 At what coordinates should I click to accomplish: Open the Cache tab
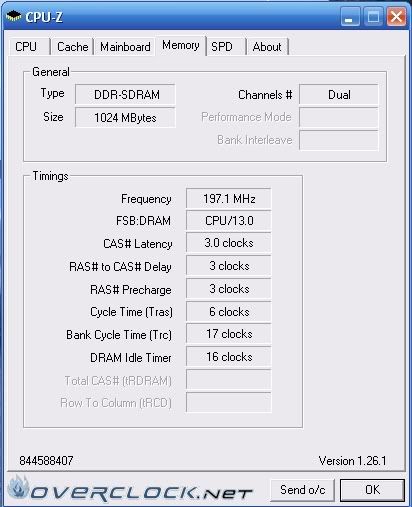click(x=72, y=47)
